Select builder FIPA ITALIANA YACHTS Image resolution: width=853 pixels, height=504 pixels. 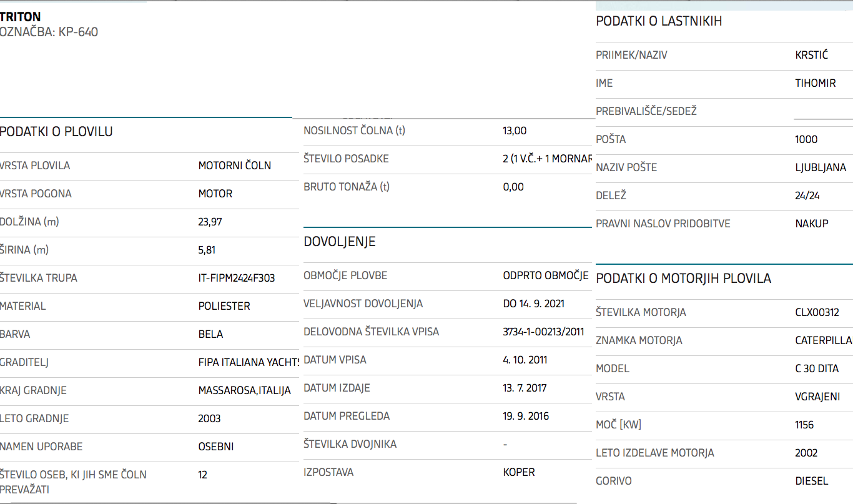(249, 362)
